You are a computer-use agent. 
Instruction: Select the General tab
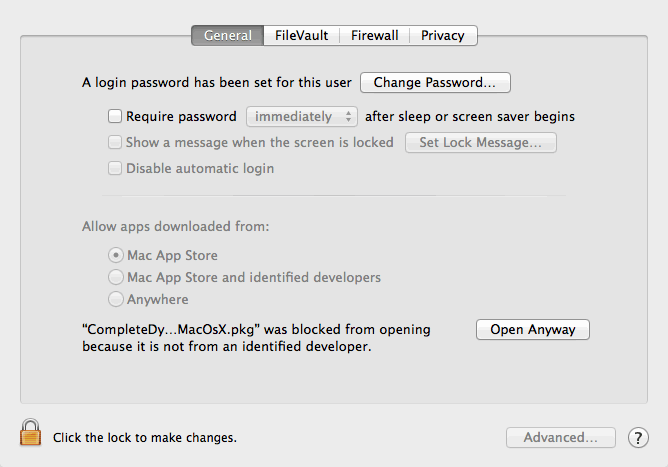[227, 35]
